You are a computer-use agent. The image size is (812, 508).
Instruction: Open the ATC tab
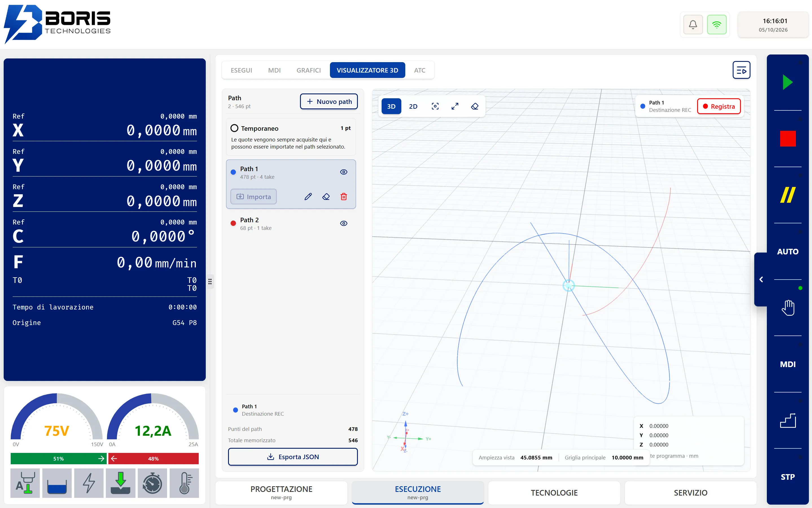point(419,70)
